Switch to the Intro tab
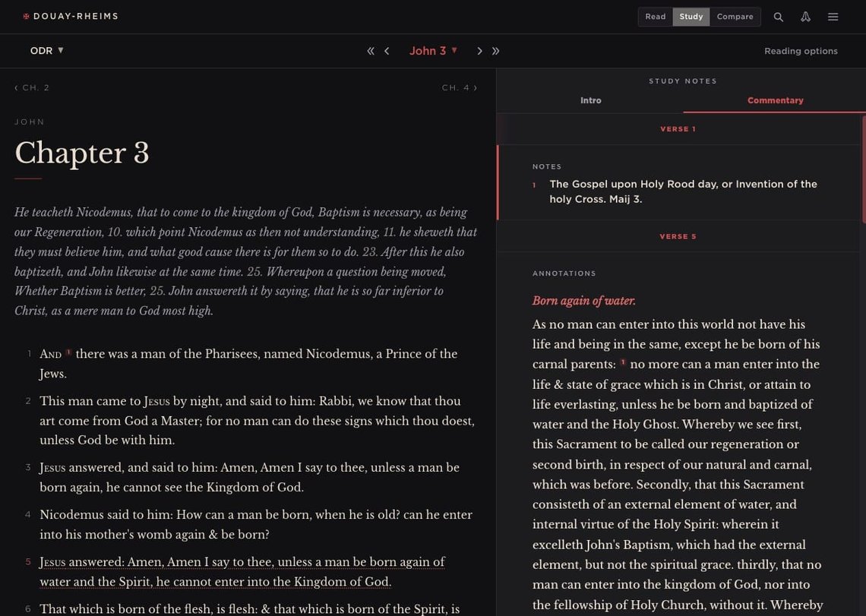This screenshot has height=616, width=866. point(590,100)
